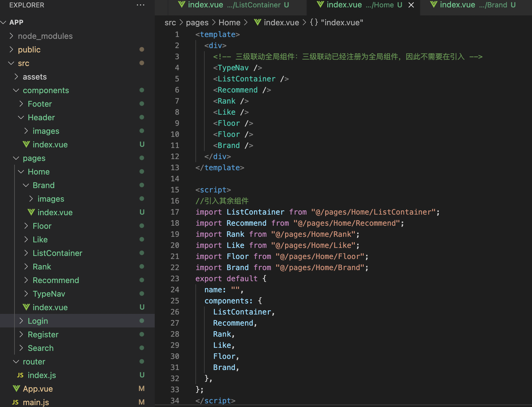Click Vue icon in ListContainer editor tab
The height and width of the screenshot is (407, 532).
[x=182, y=5]
